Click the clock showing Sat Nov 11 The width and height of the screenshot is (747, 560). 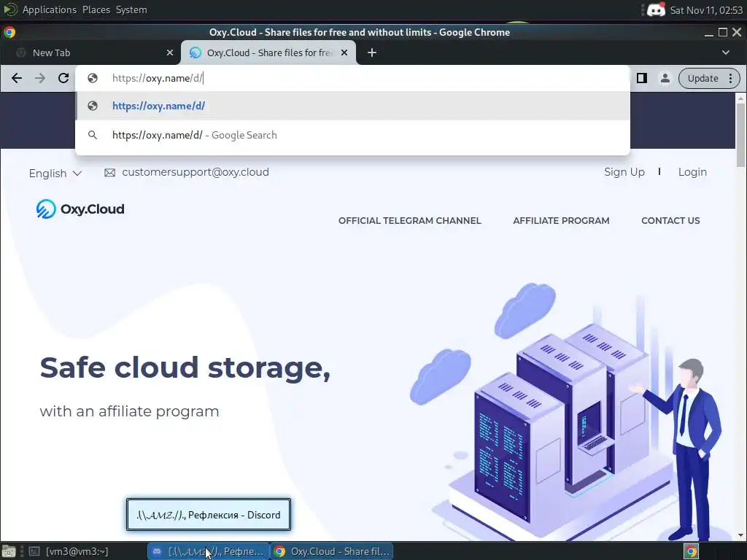[x=706, y=10]
